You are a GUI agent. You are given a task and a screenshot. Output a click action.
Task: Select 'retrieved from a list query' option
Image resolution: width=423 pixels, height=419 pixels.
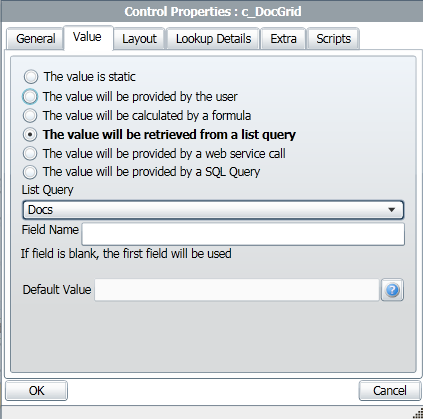click(30, 135)
